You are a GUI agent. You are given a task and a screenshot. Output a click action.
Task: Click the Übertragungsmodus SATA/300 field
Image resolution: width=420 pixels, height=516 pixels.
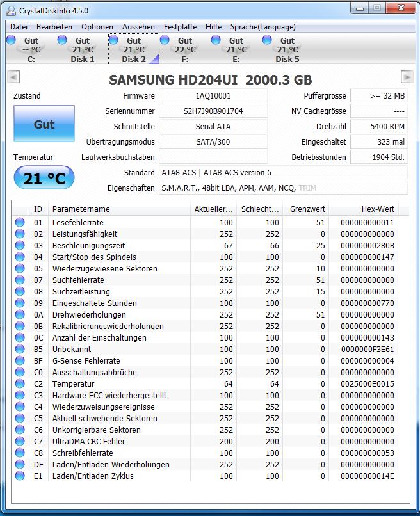tap(213, 142)
